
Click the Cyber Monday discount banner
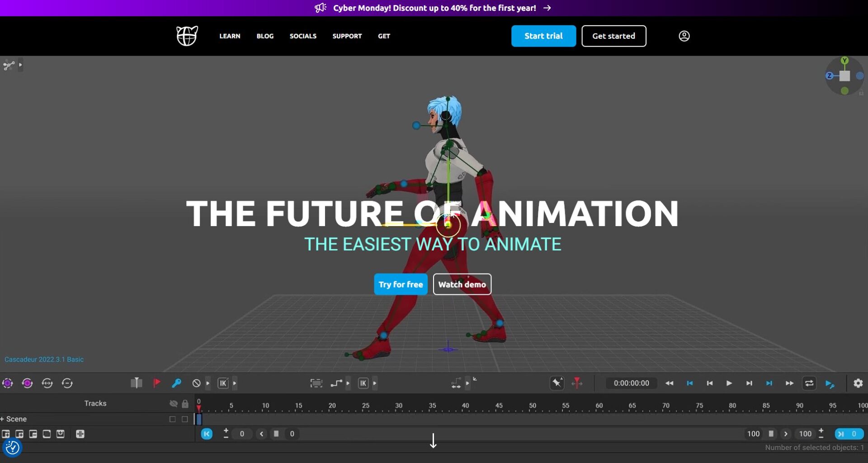(x=434, y=8)
